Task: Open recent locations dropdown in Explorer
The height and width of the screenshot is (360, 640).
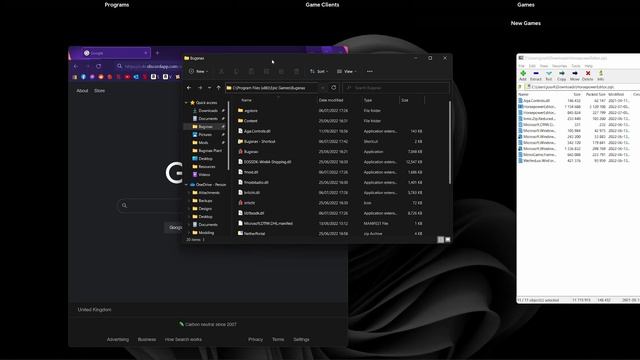Action: 209,88
